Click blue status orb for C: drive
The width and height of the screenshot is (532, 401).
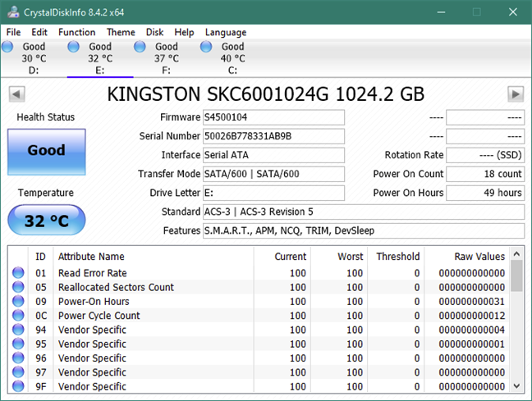click(x=206, y=47)
